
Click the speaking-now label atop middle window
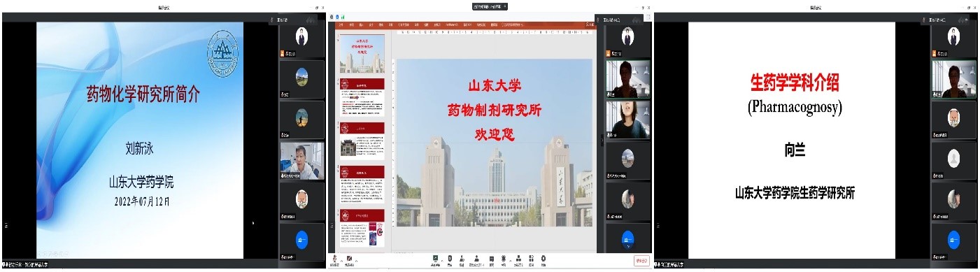[490, 6]
